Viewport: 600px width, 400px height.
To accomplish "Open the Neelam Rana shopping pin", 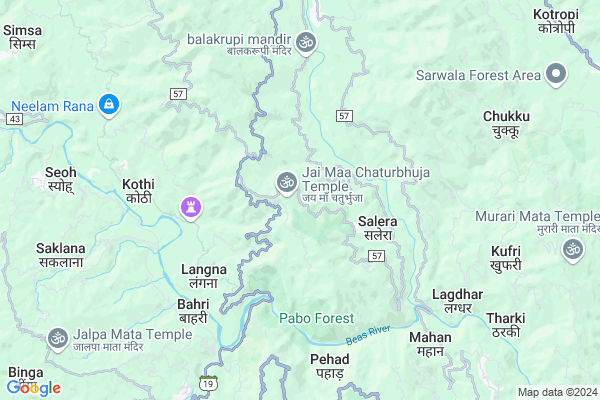I will coord(109,105).
